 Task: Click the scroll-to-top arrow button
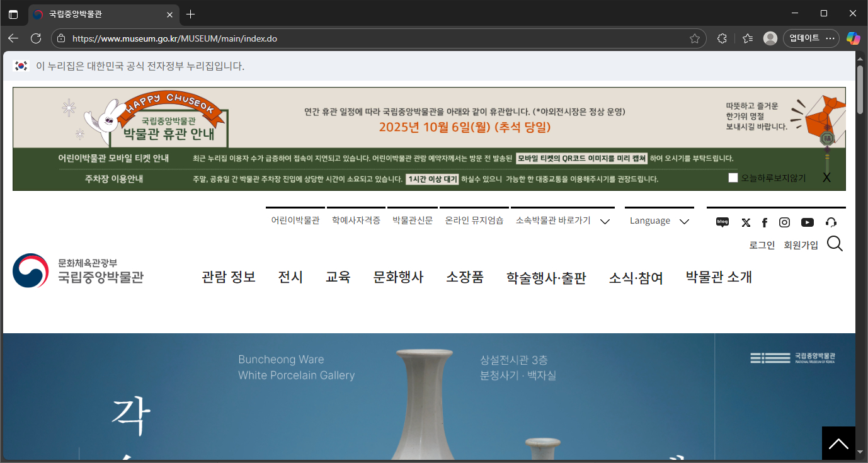pyautogui.click(x=838, y=443)
